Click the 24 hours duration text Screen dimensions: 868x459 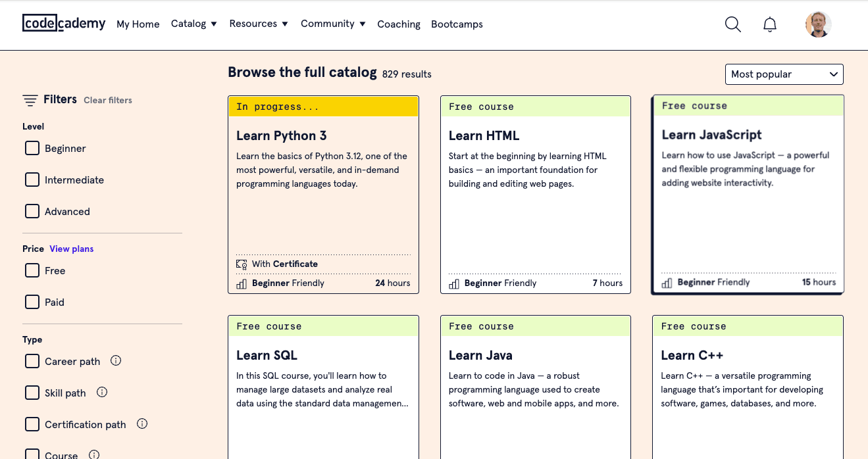(x=393, y=283)
